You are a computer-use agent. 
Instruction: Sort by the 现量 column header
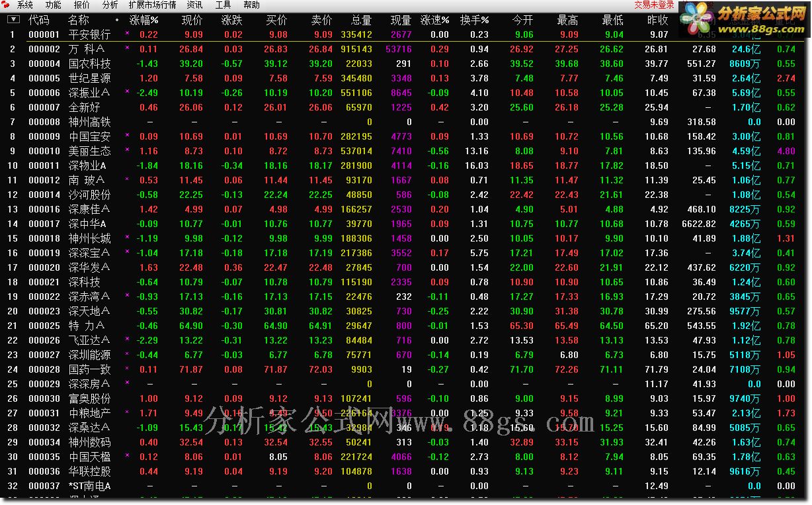coord(401,21)
